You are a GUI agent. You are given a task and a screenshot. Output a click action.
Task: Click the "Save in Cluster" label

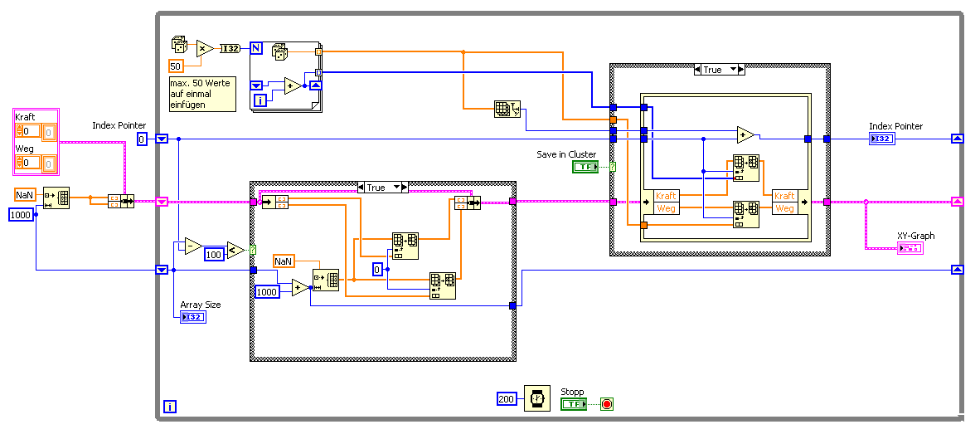pos(565,154)
